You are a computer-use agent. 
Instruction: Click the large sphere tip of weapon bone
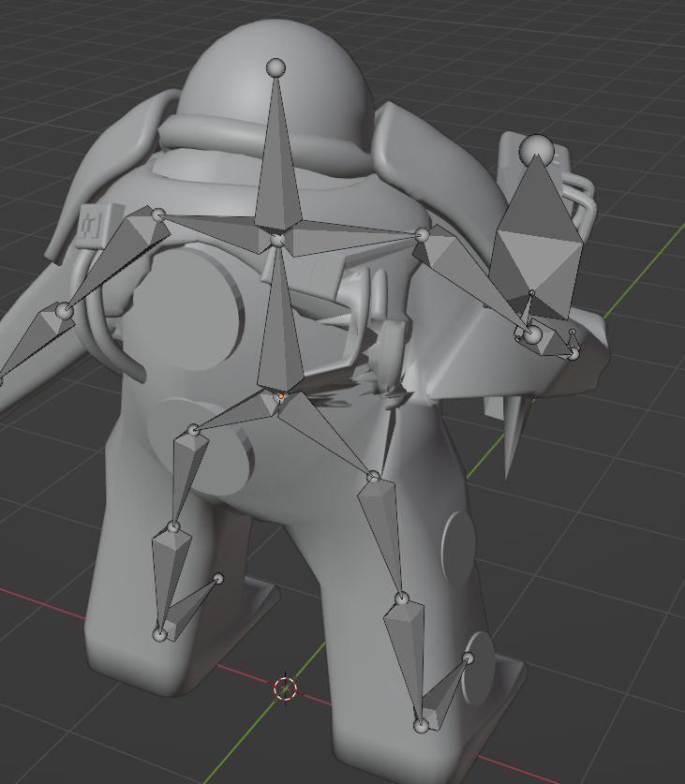[537, 150]
